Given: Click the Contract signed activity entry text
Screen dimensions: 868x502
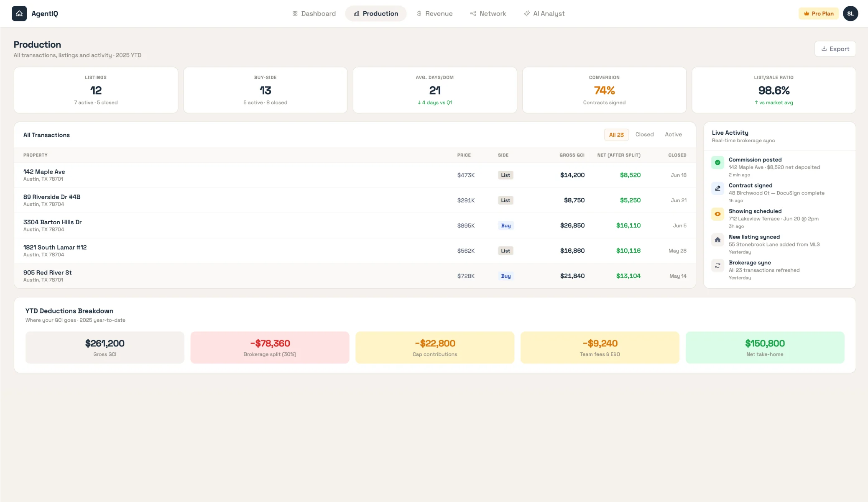Looking at the screenshot, I should [x=776, y=193].
